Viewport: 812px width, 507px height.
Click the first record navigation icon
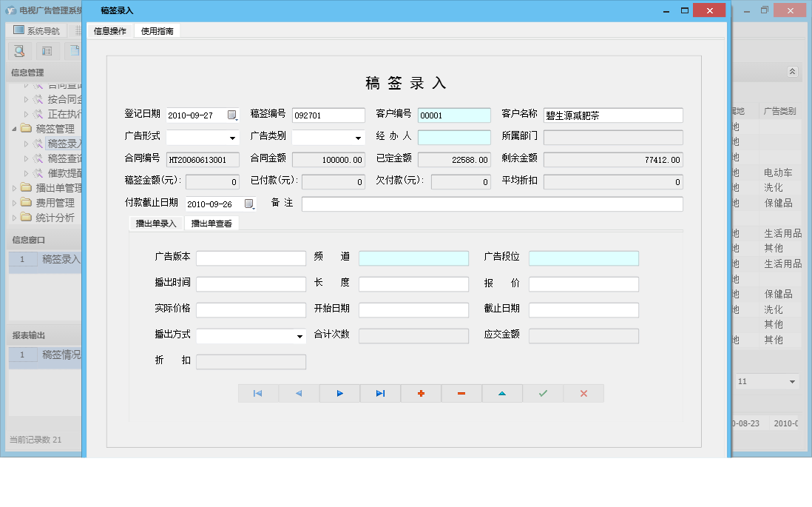pos(258,393)
